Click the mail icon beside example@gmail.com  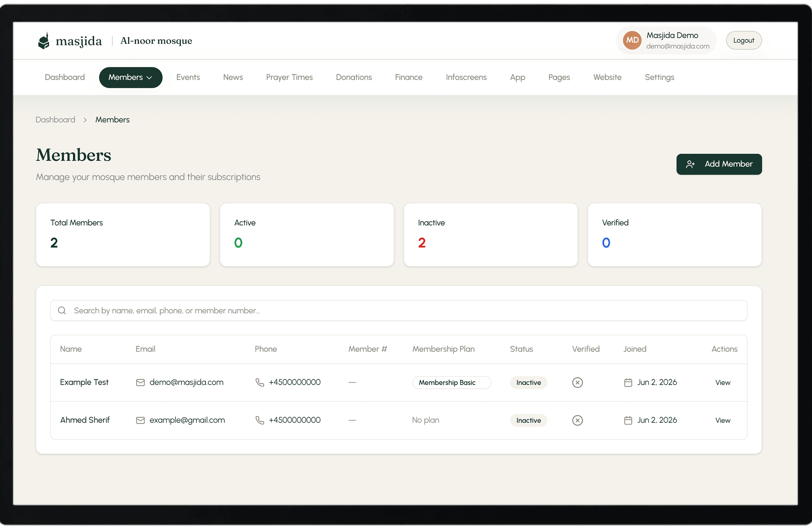click(140, 420)
